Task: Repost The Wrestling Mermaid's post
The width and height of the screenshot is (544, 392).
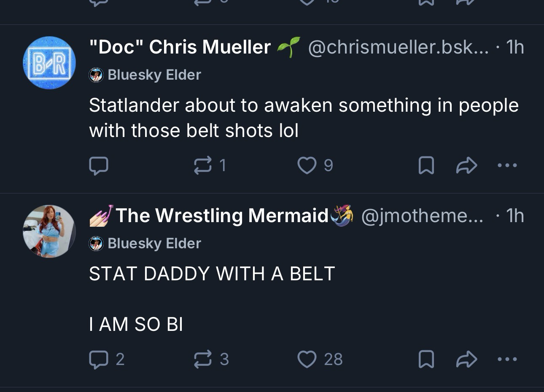Action: point(203,360)
